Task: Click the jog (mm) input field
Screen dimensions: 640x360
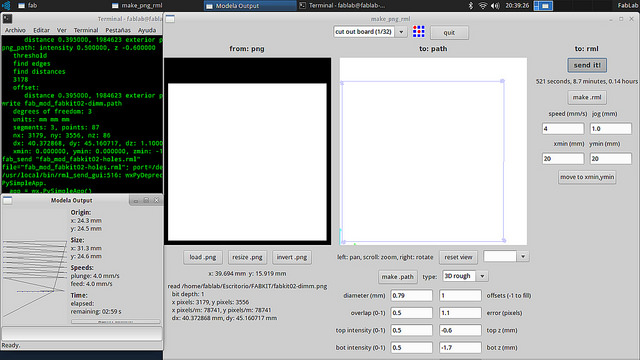Action: pyautogui.click(x=611, y=129)
